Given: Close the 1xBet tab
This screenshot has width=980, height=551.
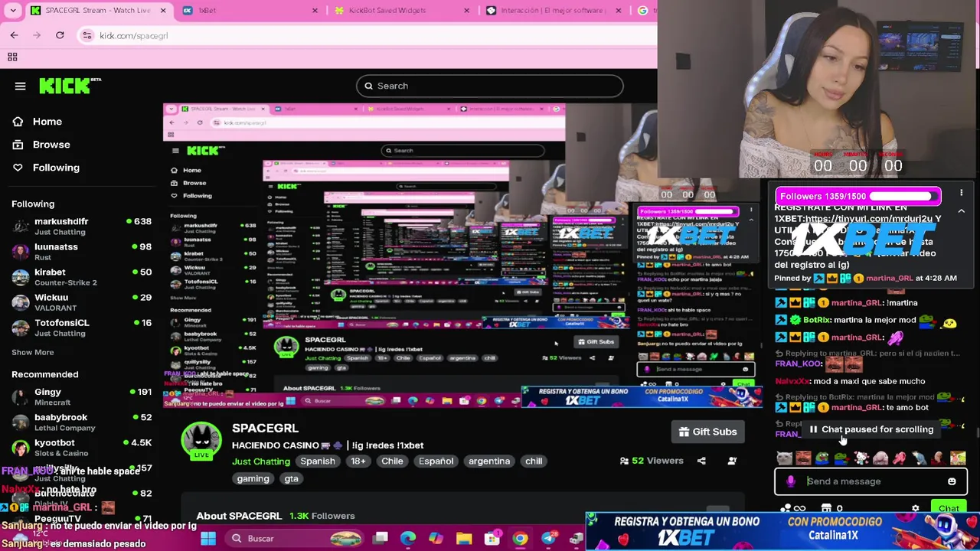Looking at the screenshot, I should pos(315,11).
